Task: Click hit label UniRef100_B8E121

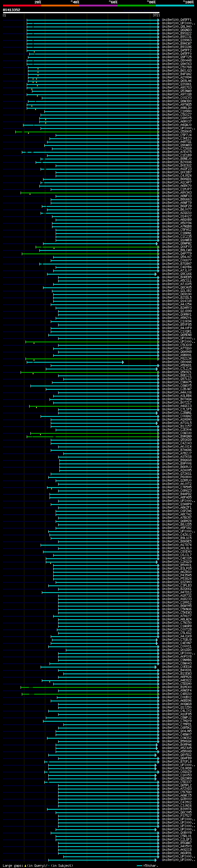Action: coord(177,375)
